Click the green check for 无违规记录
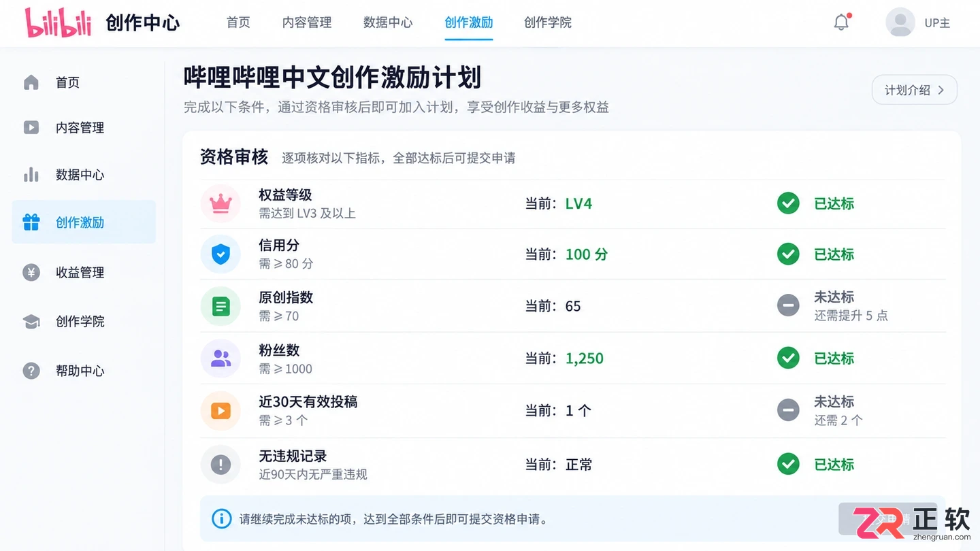 click(788, 465)
